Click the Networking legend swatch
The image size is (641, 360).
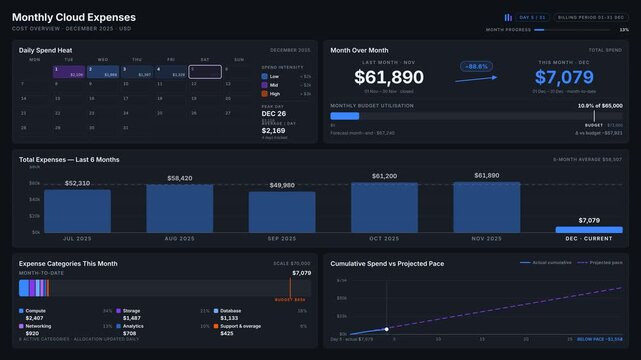click(x=21, y=326)
